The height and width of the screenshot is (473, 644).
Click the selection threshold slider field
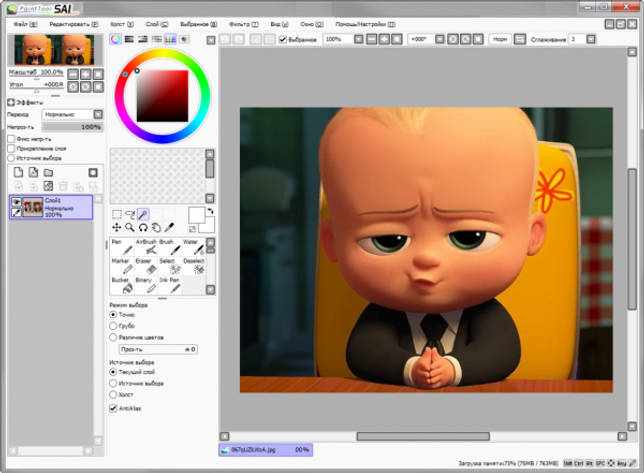tap(159, 349)
